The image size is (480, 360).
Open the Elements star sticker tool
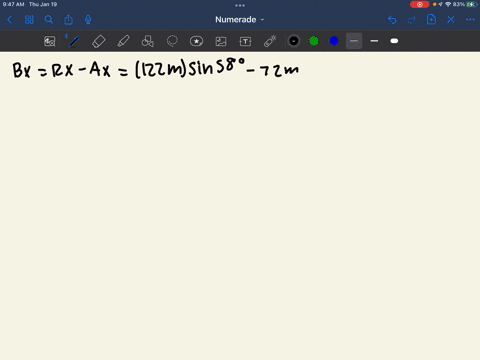point(196,41)
